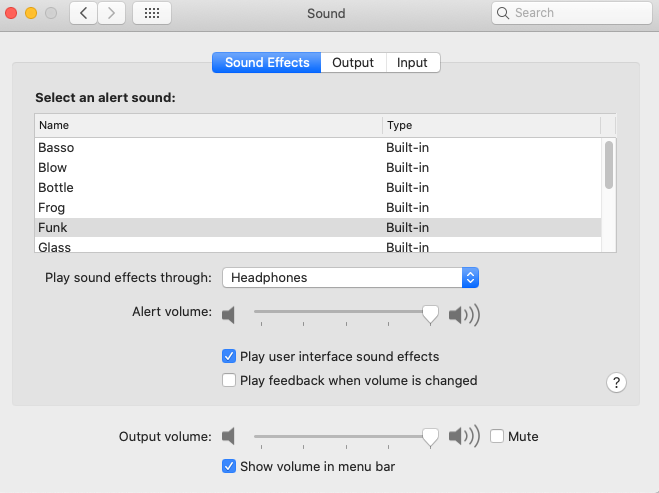The height and width of the screenshot is (493, 659).
Task: Click the Alert volume slider knob
Action: pyautogui.click(x=430, y=315)
